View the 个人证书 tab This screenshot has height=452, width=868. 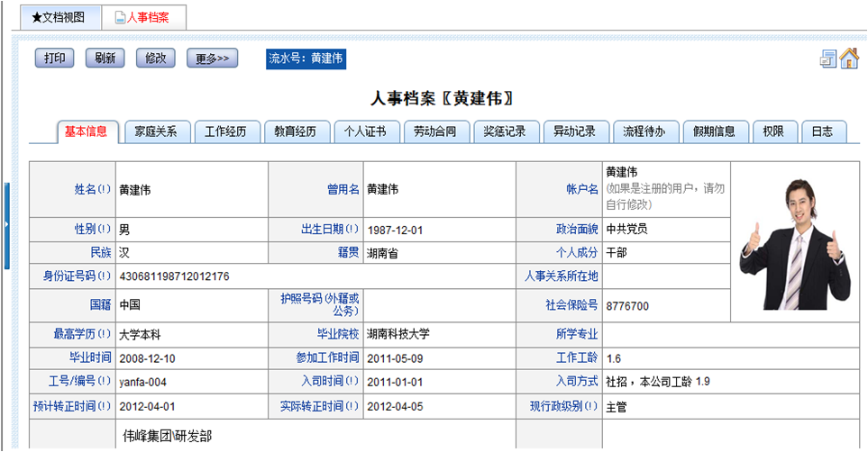coord(367,131)
